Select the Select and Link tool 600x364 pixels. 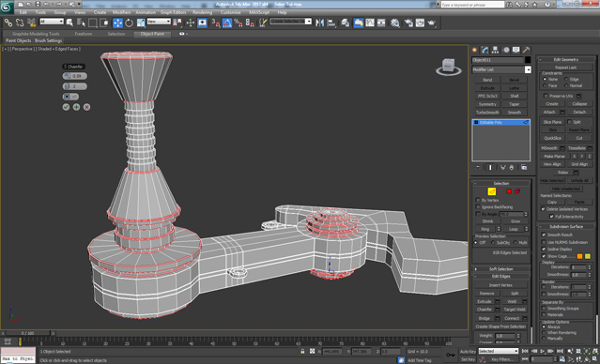(8, 23)
